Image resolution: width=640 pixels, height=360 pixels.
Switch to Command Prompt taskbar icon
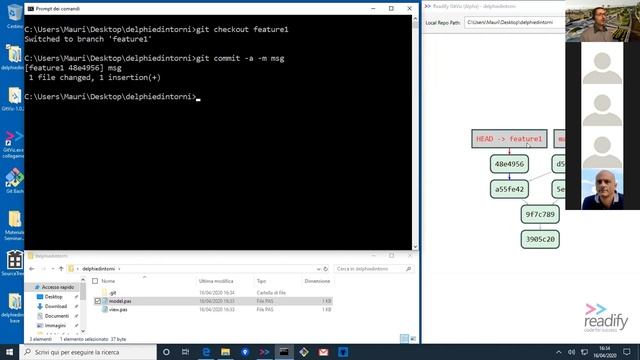tap(284, 352)
